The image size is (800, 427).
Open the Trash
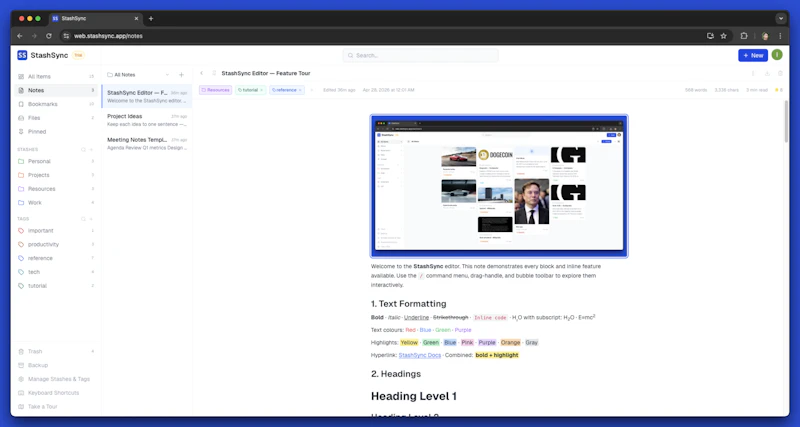pyautogui.click(x=56, y=351)
